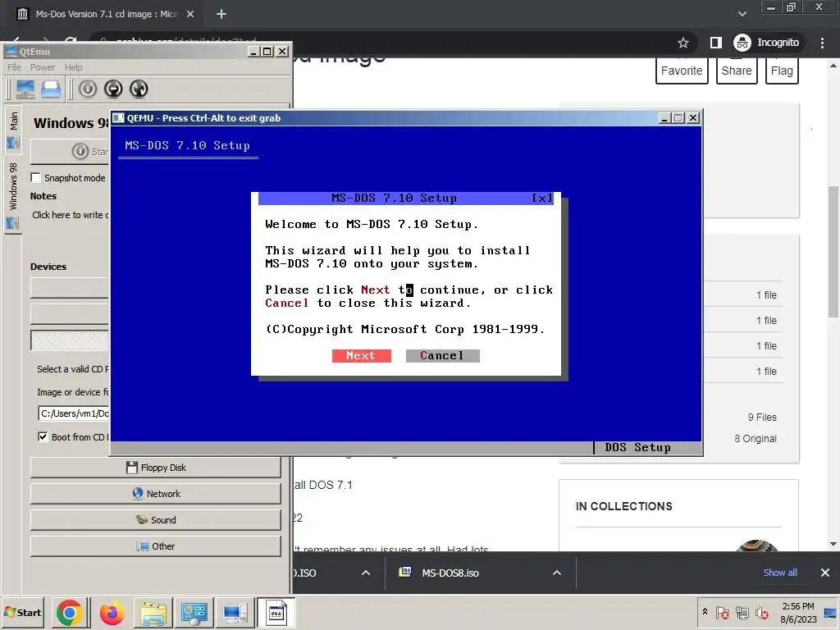Screen dimensions: 840x630
Task: Click the IN COLLECTIONS heading
Action: tap(623, 506)
